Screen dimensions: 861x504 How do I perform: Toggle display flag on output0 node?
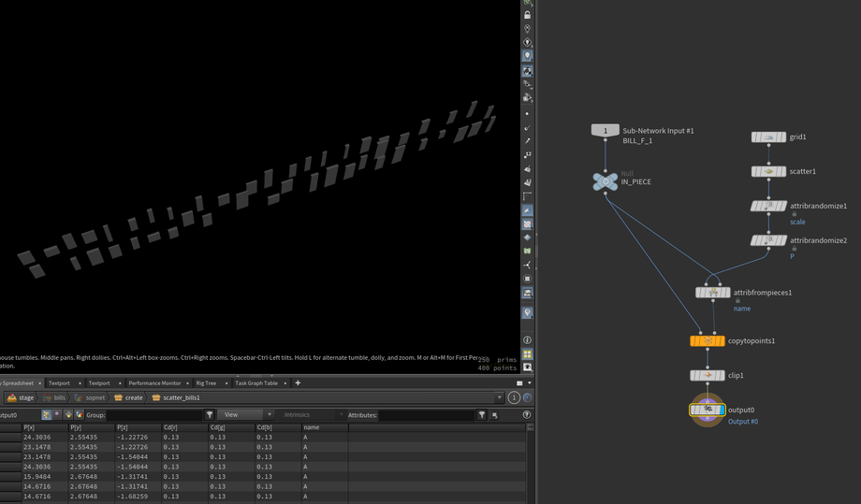(720, 410)
